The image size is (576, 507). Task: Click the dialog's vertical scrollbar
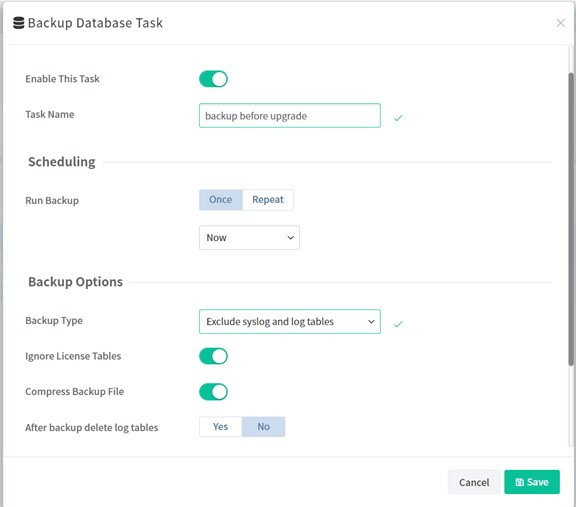(x=571, y=219)
